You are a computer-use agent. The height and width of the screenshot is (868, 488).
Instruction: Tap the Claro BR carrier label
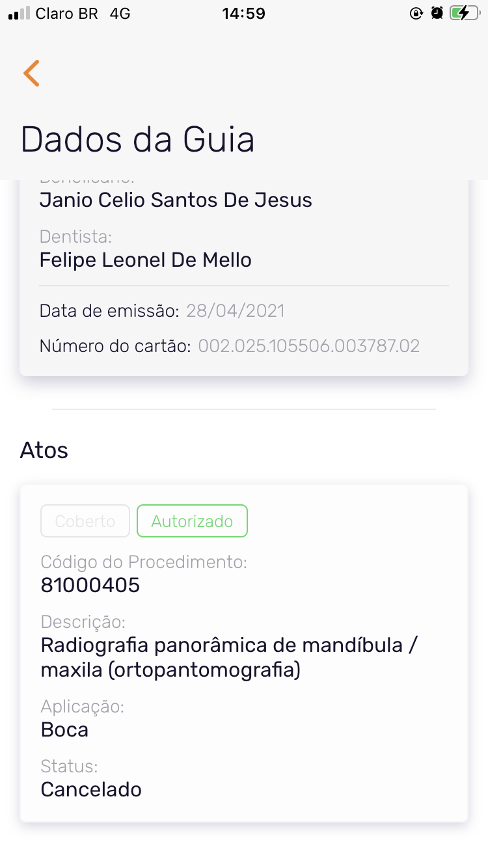66,13
